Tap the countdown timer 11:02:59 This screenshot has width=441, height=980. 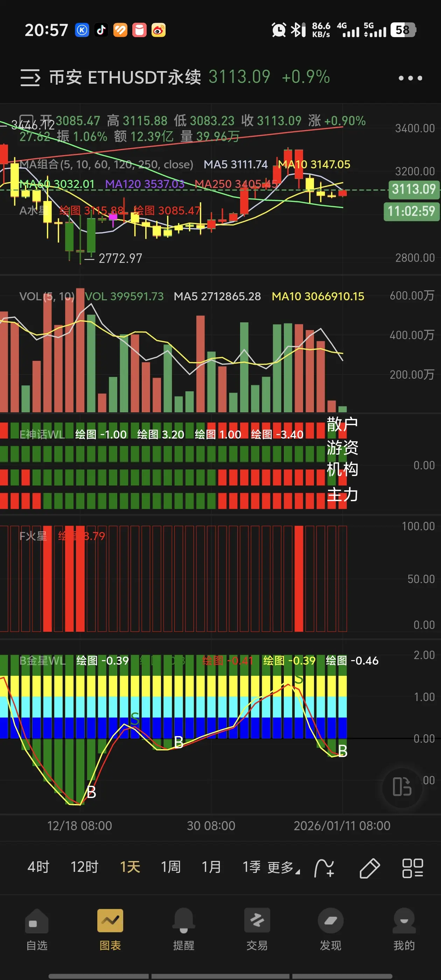coord(411,211)
